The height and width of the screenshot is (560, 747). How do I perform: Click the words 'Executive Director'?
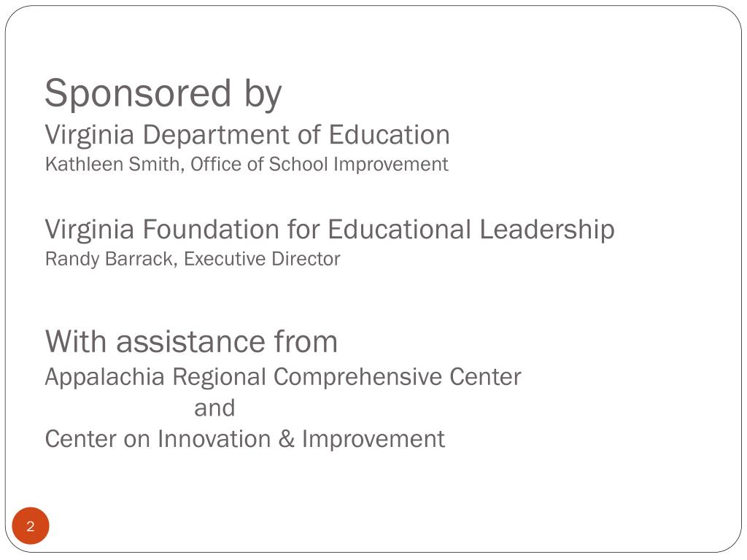(x=262, y=259)
